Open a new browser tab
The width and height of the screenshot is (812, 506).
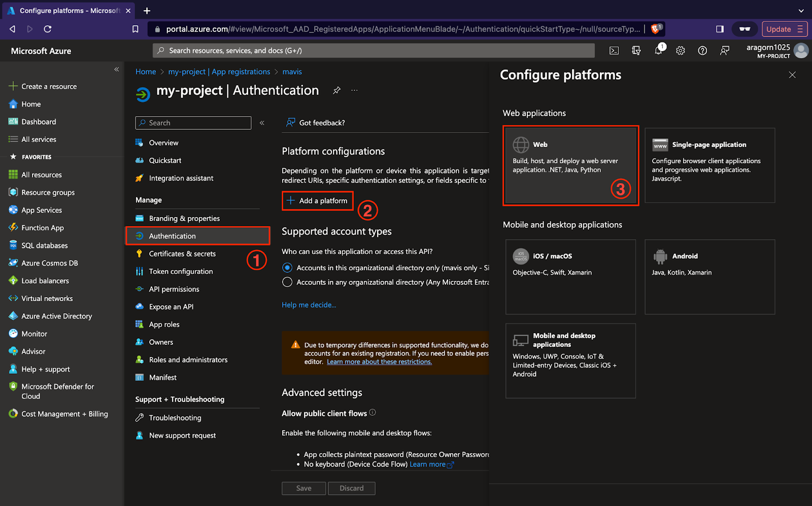tap(147, 11)
